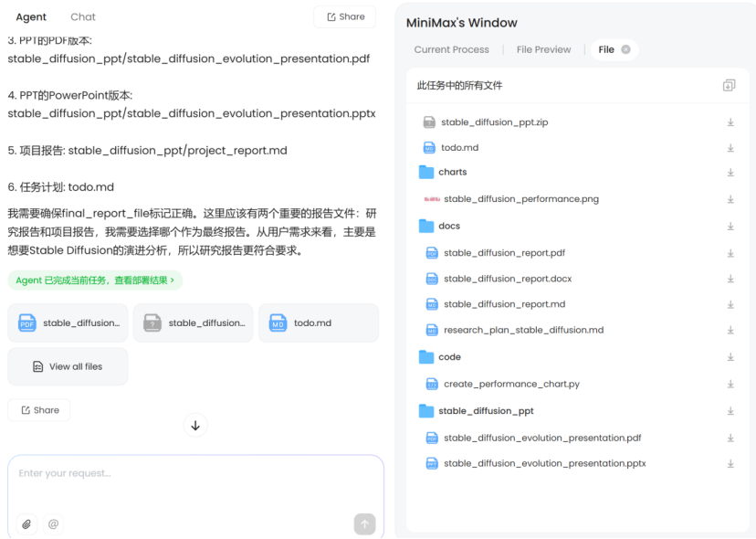Click the Enter your request input field
This screenshot has height=539, width=756.
(x=195, y=473)
